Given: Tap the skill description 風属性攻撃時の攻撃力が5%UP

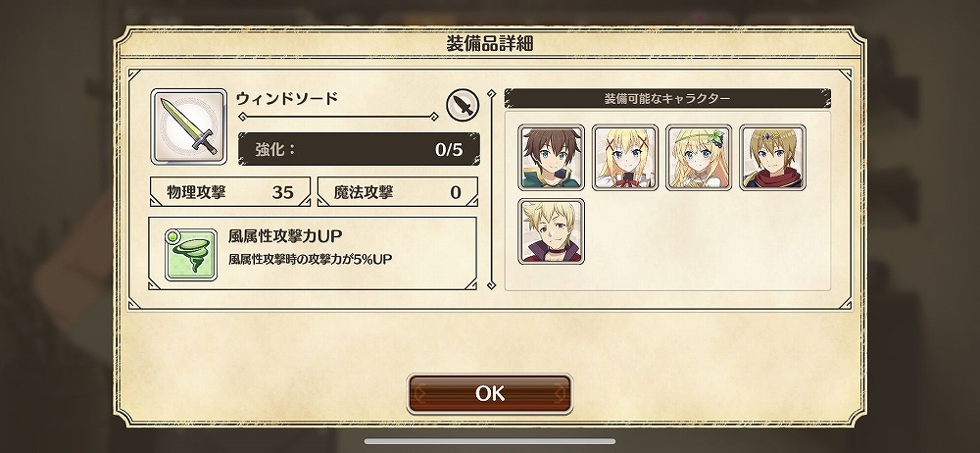Looking at the screenshot, I should pos(310,259).
